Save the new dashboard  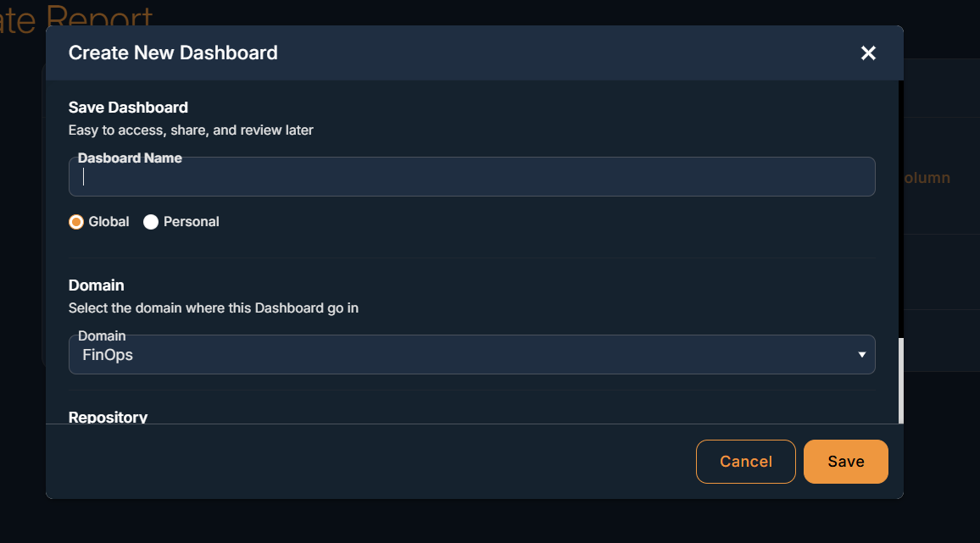(x=845, y=462)
